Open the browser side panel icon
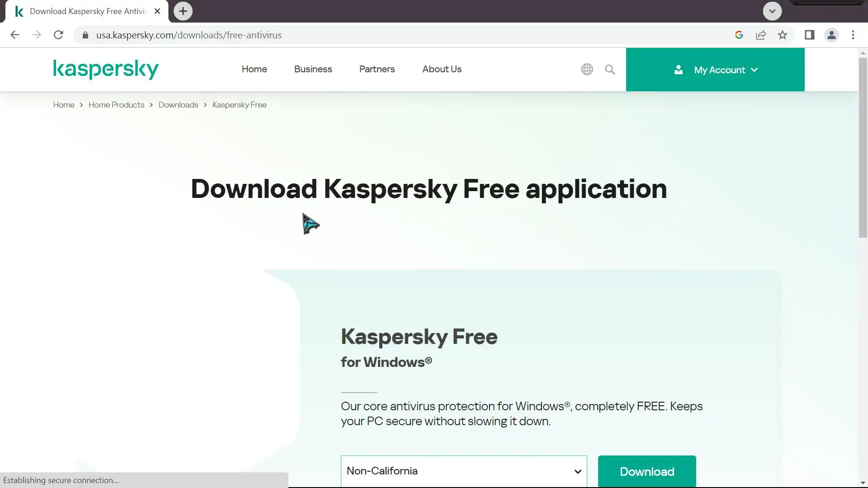868x488 pixels. coord(809,35)
